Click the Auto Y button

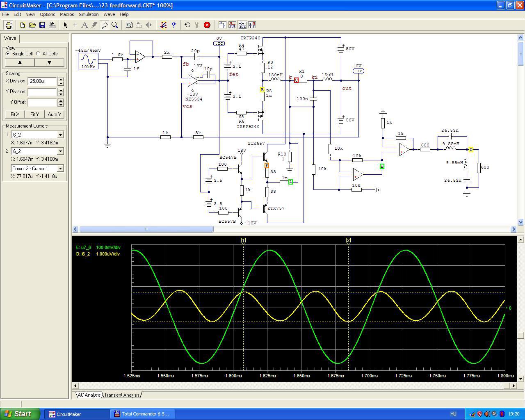coord(55,114)
